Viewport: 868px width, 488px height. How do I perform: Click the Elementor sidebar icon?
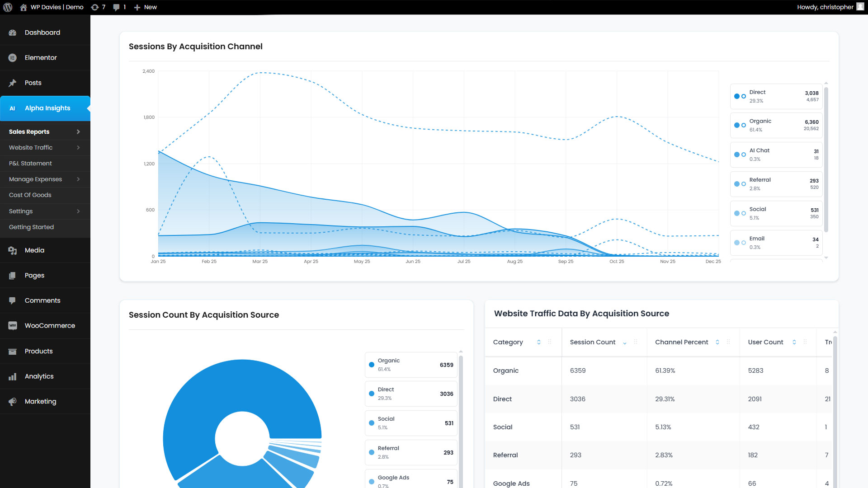pyautogui.click(x=13, y=58)
